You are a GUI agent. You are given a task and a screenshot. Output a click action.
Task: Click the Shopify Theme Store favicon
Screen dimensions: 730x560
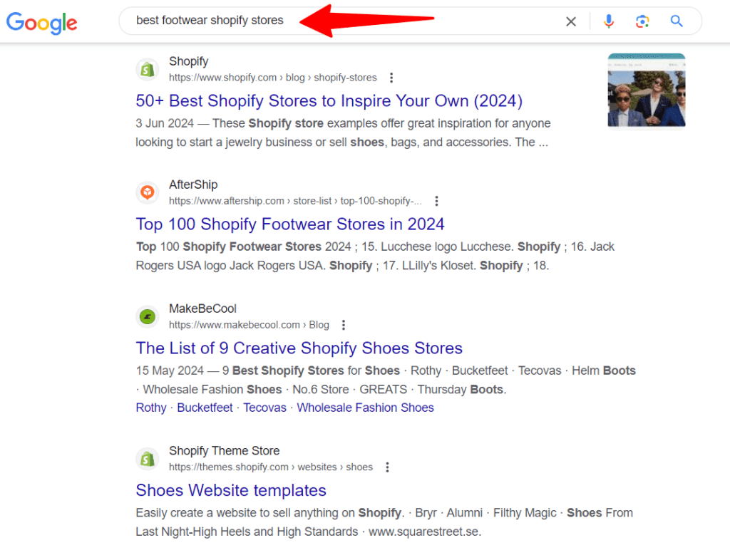[x=148, y=459]
